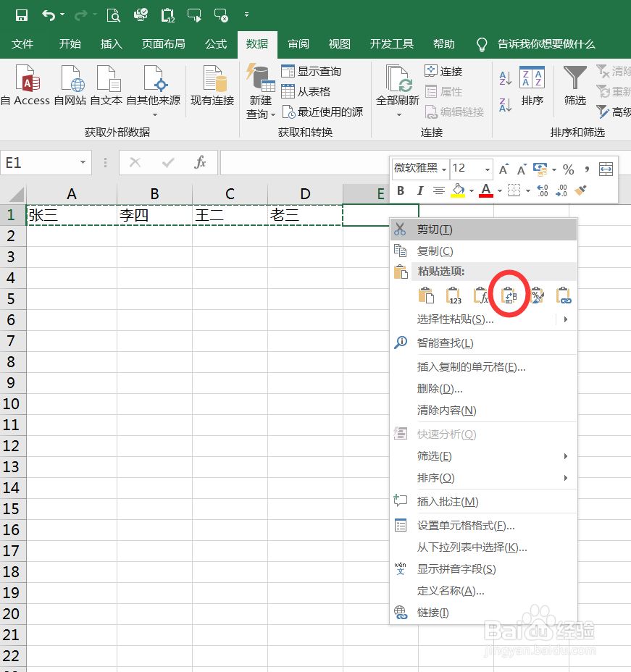The height and width of the screenshot is (672, 631).
Task: Select the Paste Link option
Action: point(564,295)
